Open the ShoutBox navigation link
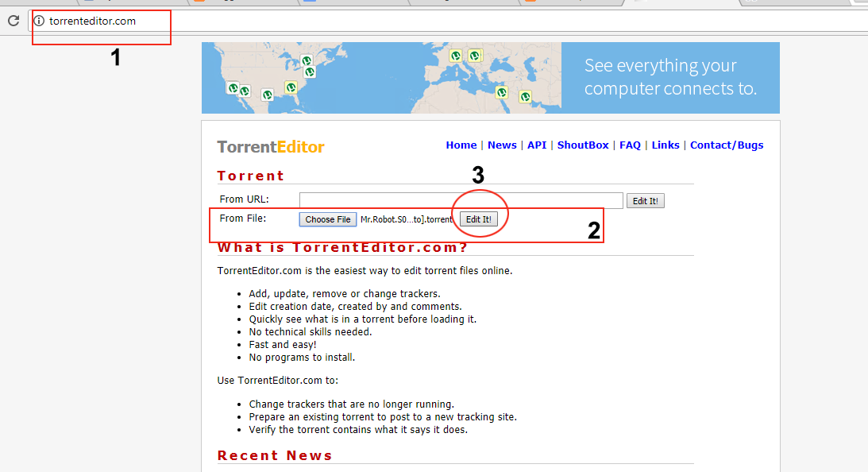The image size is (868, 472). (x=582, y=145)
